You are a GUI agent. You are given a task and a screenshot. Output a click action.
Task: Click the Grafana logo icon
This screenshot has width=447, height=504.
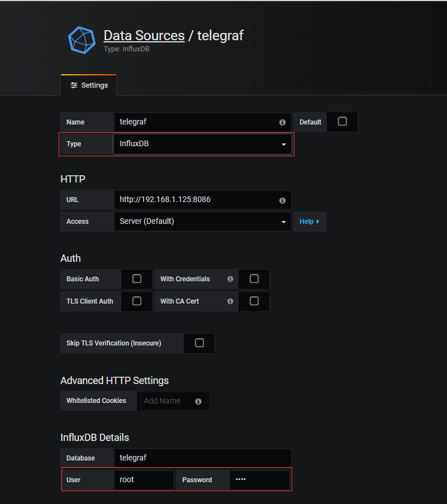tap(82, 40)
